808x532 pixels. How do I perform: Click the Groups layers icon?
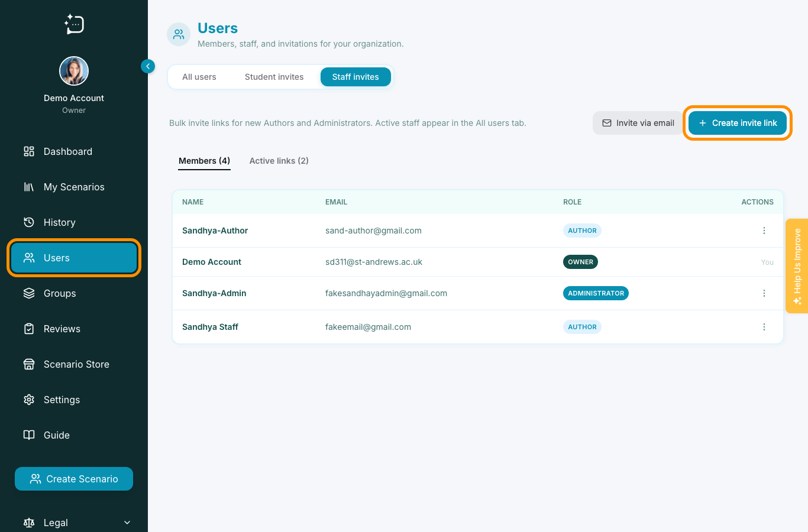pos(29,293)
